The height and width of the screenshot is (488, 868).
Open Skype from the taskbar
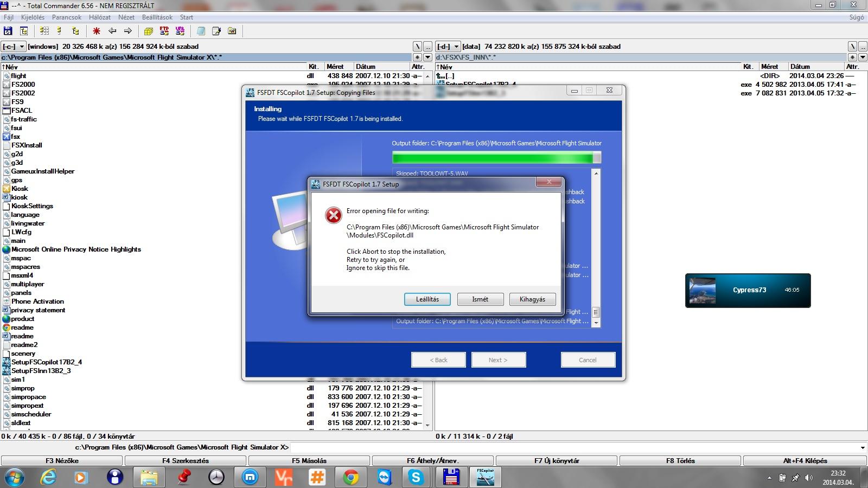[x=416, y=477]
